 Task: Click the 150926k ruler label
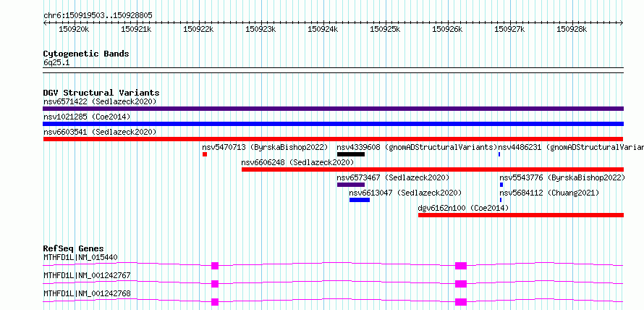point(448,30)
